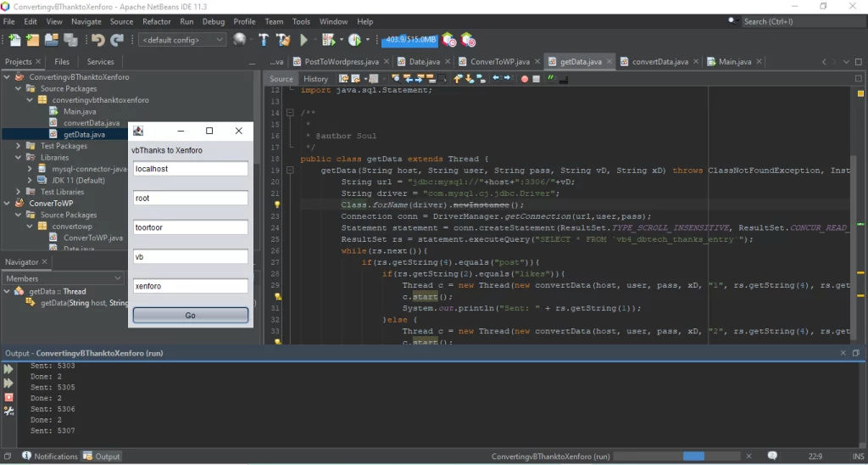Click the xenforo field in vbThanks window
Screen dimensions: 868x465
coord(191,286)
